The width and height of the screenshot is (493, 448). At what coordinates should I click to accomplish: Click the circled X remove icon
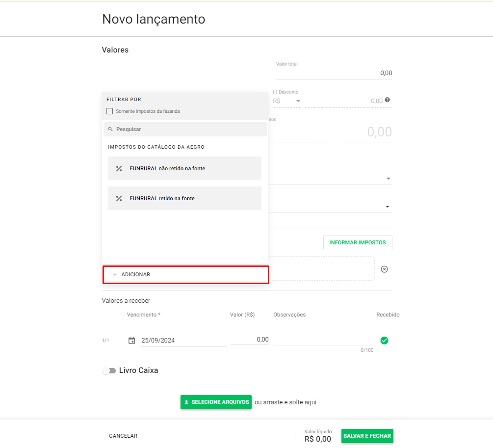tap(385, 269)
